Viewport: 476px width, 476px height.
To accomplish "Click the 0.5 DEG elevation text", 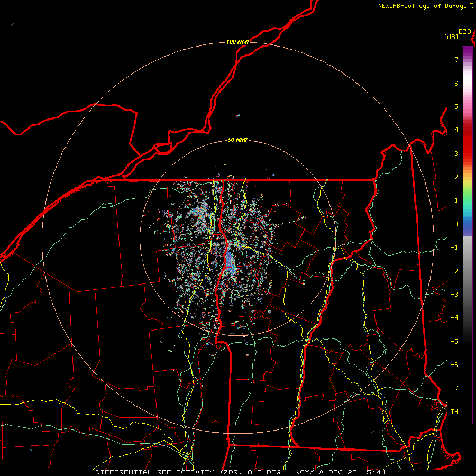I will coord(264,472).
